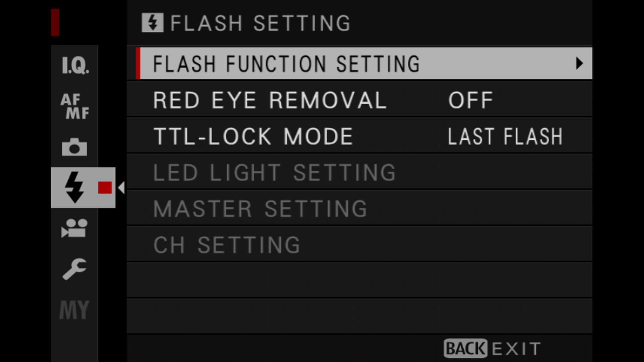Expand FLASH FUNCTION SETTING via its arrow
Viewport: 644px width, 362px height.
click(x=580, y=63)
